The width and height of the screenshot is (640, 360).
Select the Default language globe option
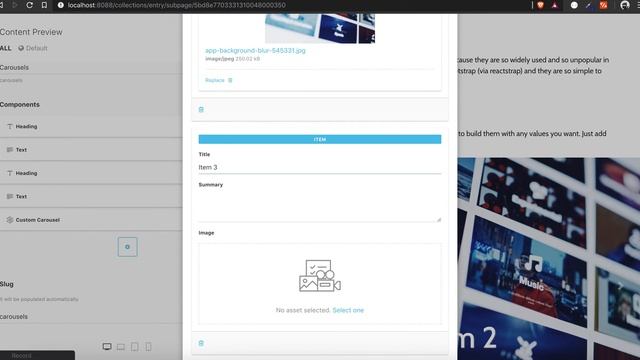tap(33, 48)
